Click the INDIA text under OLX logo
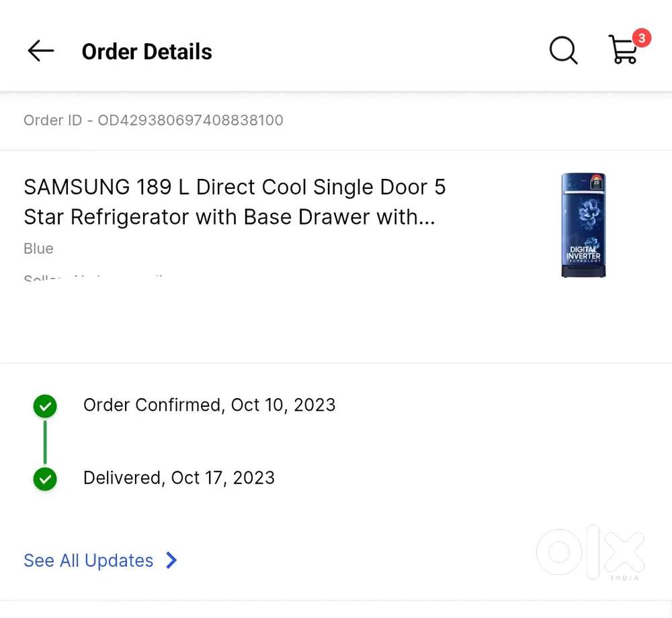The image size is (672, 618). pyautogui.click(x=625, y=578)
